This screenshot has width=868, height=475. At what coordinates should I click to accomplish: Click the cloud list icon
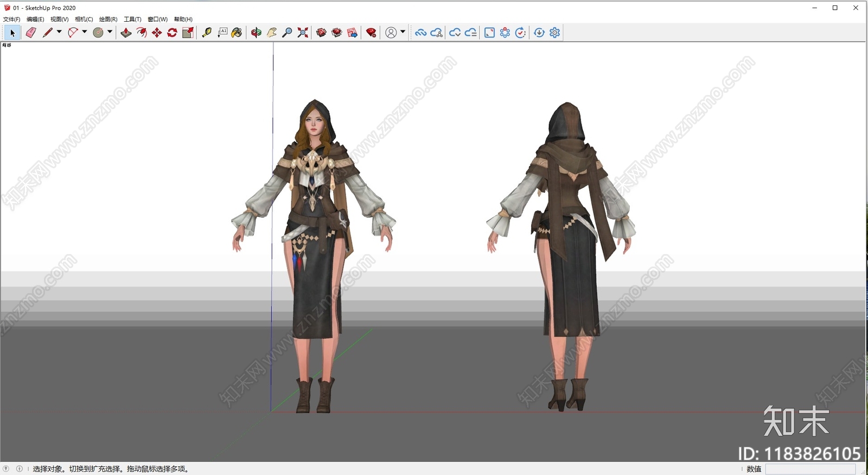[x=470, y=33]
